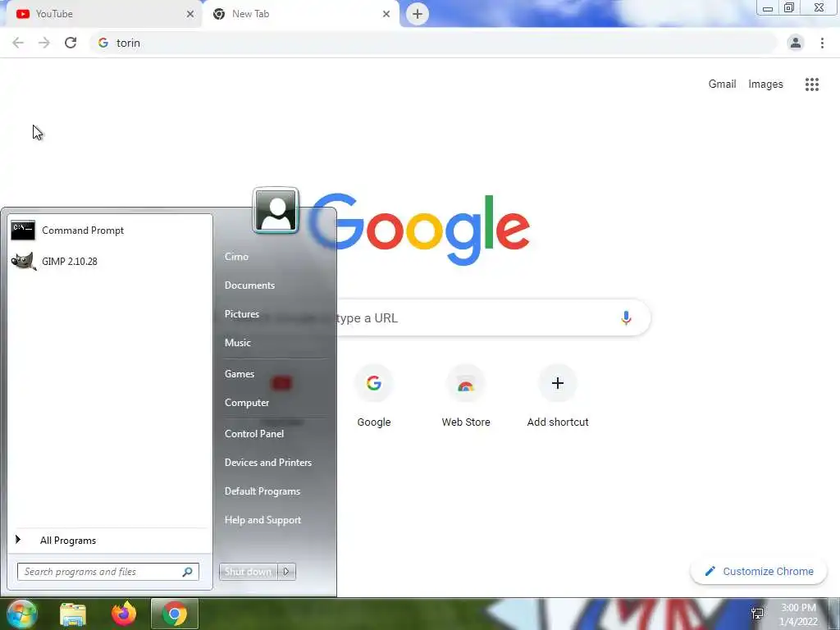Open Help and Support
840x630 pixels.
pyautogui.click(x=263, y=520)
